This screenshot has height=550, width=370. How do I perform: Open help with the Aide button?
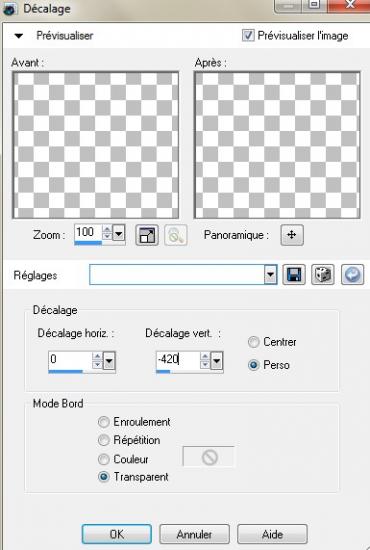coord(272,534)
